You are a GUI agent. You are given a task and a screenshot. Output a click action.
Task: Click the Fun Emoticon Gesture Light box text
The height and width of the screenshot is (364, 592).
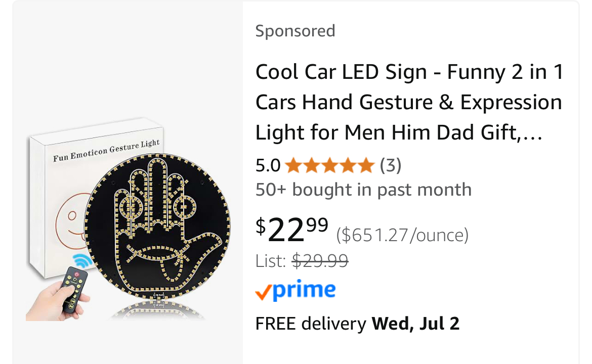point(106,150)
